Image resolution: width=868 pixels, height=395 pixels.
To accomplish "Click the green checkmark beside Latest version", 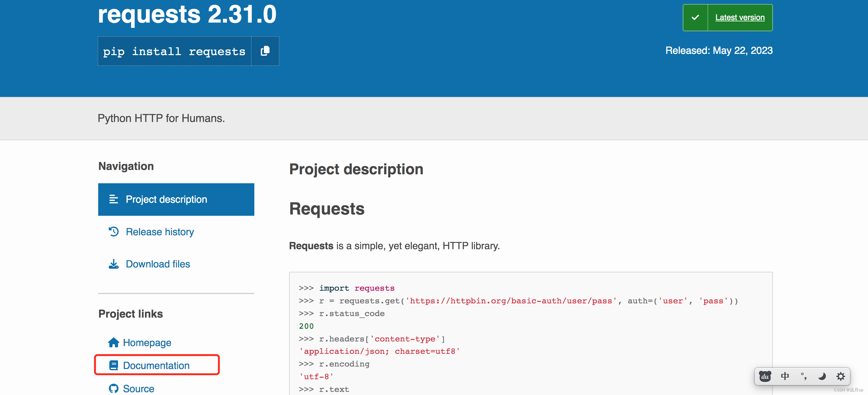I will 695,18.
